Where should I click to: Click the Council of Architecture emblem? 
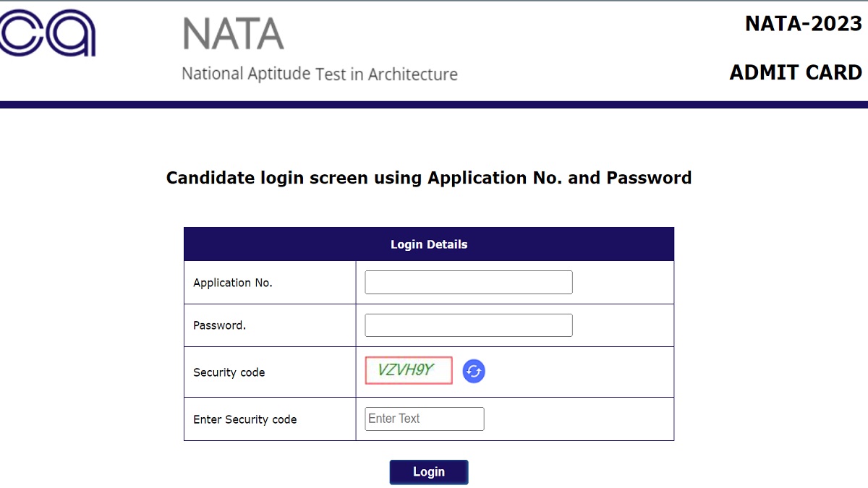pyautogui.click(x=47, y=34)
